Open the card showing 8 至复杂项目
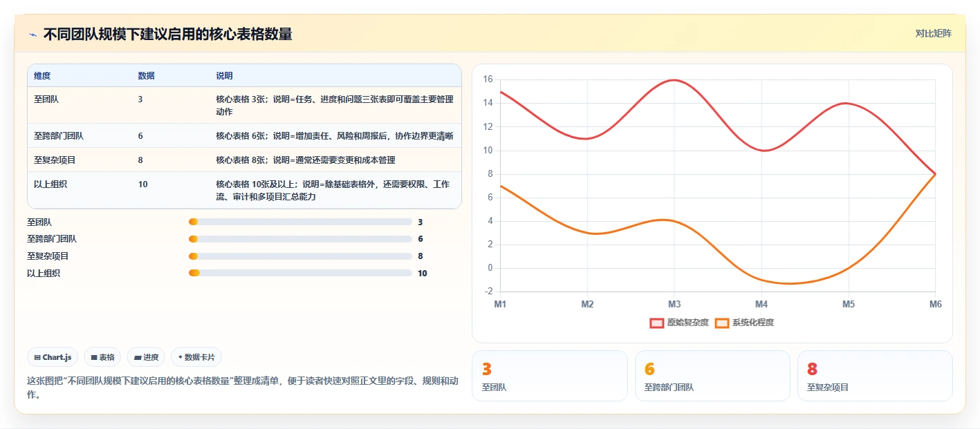This screenshot has width=980, height=429. coord(875,376)
